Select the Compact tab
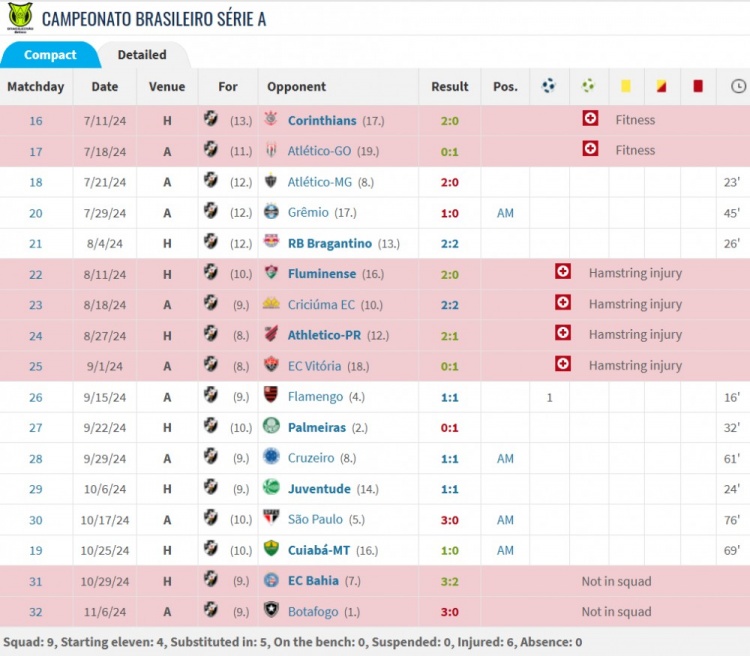 coord(50,55)
